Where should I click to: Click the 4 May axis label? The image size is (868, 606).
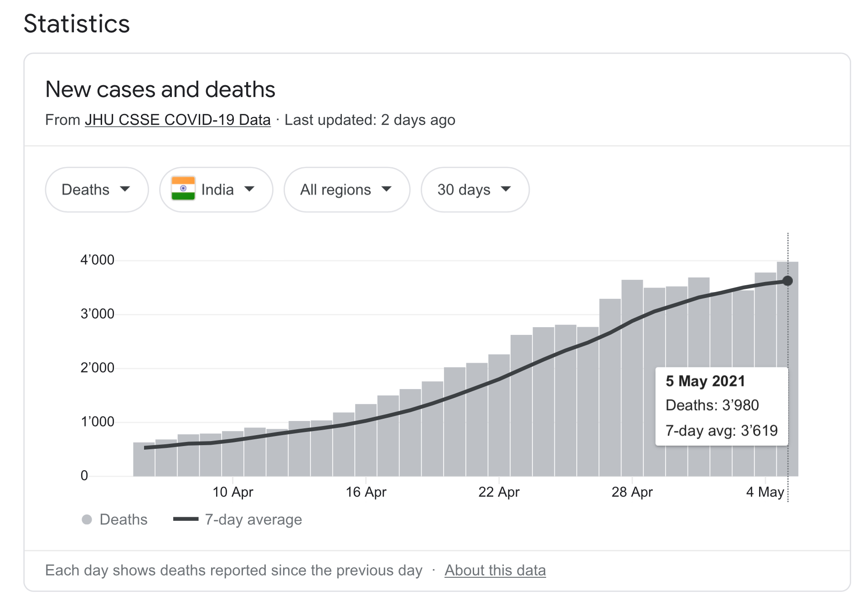(x=765, y=492)
